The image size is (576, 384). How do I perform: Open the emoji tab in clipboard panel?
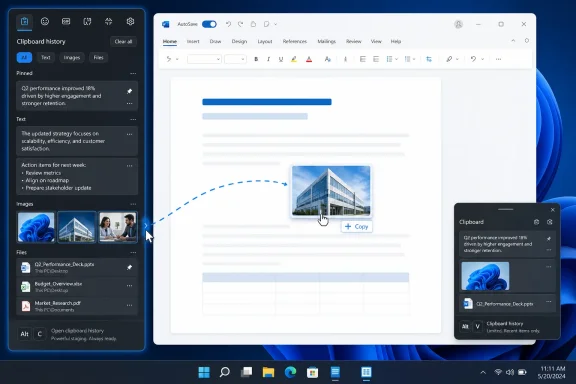(45, 22)
